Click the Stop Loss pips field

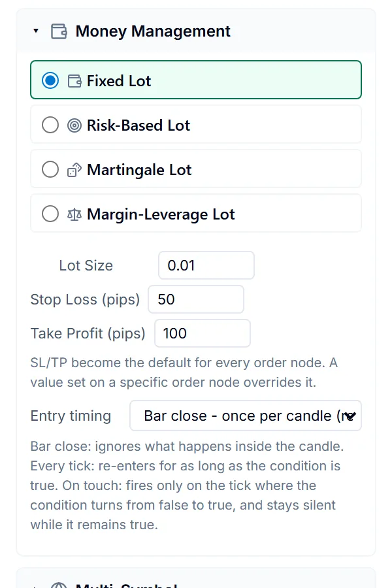[196, 299]
